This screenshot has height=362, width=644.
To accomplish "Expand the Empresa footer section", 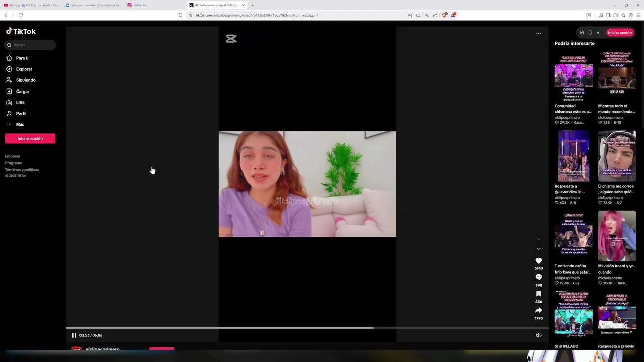I will [13, 156].
